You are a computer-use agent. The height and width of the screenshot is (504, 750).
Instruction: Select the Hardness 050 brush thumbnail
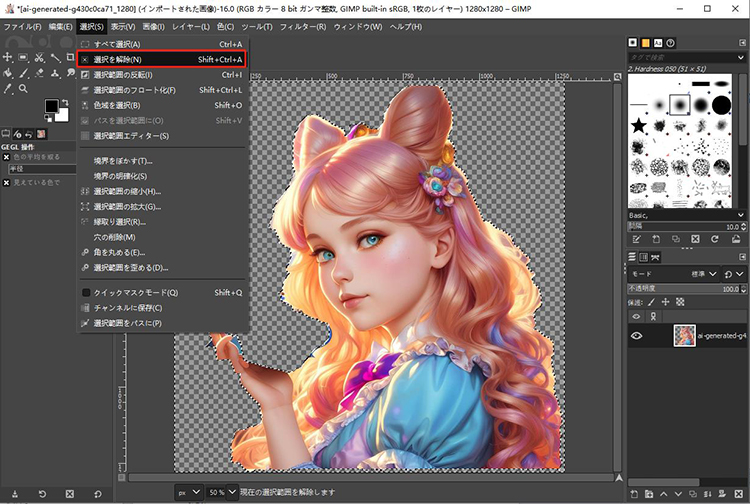680,105
